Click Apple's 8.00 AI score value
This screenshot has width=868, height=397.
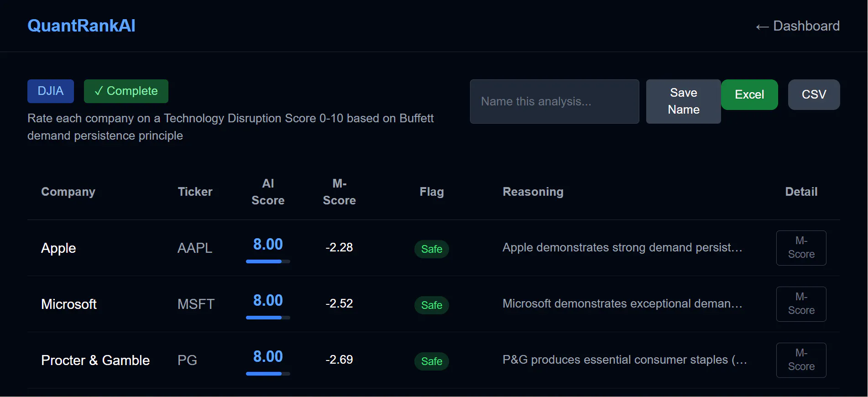(268, 244)
